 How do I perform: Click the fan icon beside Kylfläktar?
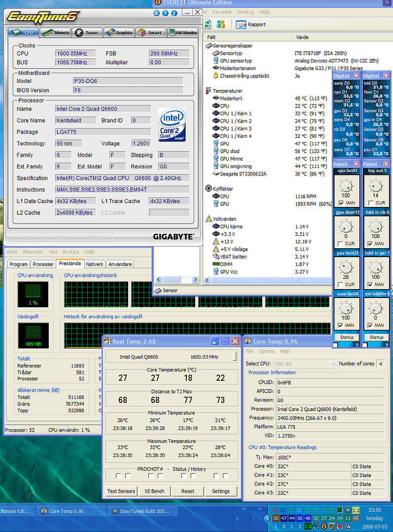click(x=209, y=189)
